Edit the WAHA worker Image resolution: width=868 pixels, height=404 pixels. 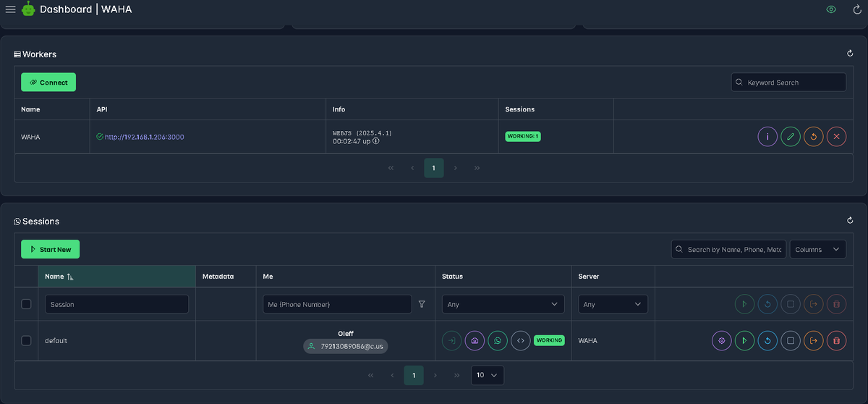(791, 136)
